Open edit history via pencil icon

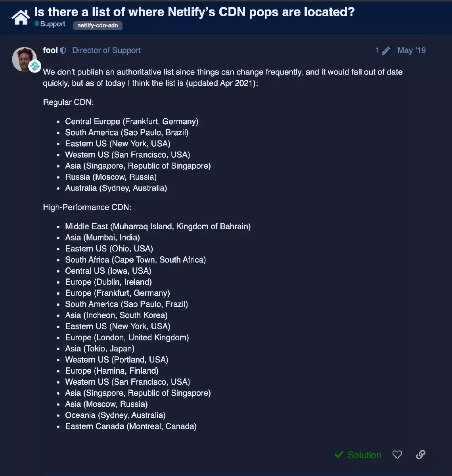(x=386, y=51)
